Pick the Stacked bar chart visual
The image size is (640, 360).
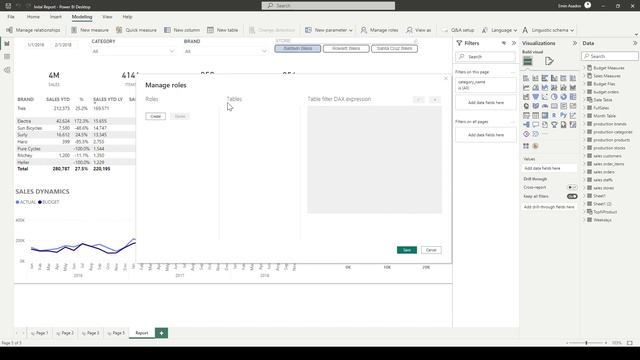(526, 78)
